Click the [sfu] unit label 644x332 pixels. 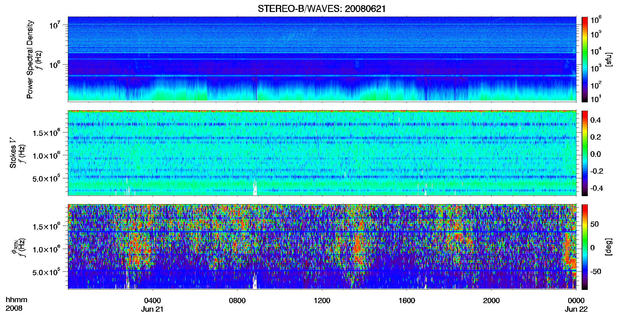click(609, 59)
